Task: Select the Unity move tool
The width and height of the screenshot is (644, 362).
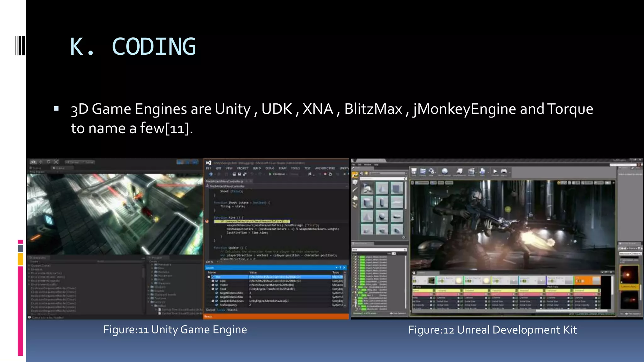Action: pyautogui.click(x=41, y=162)
